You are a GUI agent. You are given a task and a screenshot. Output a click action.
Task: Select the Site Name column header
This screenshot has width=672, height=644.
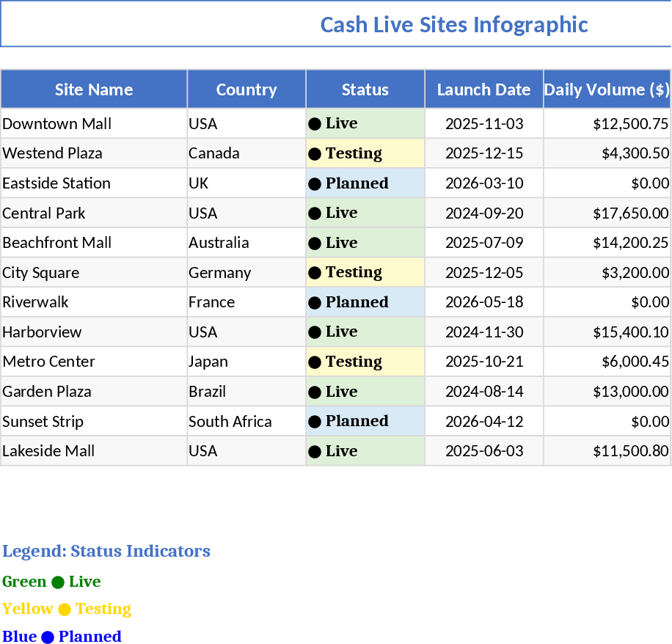click(94, 89)
